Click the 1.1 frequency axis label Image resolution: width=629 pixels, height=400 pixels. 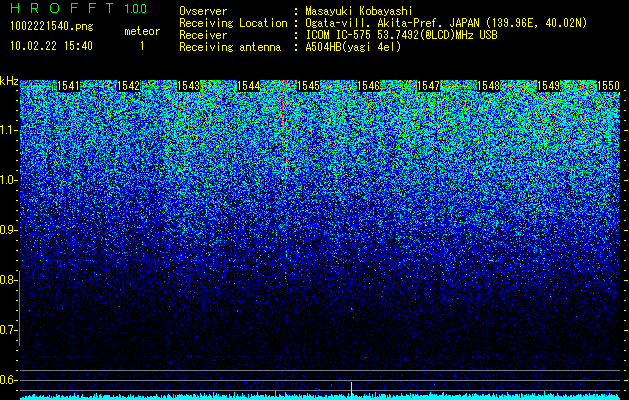point(9,130)
